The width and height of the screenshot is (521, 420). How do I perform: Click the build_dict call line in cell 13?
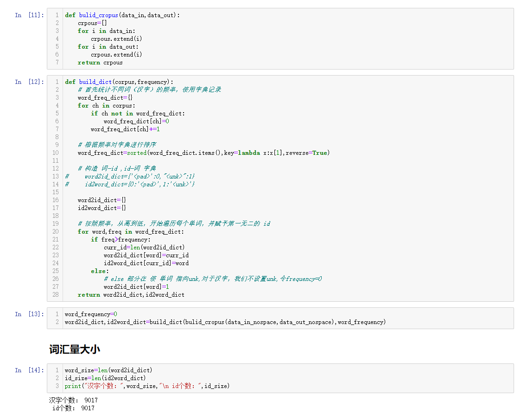click(x=225, y=322)
